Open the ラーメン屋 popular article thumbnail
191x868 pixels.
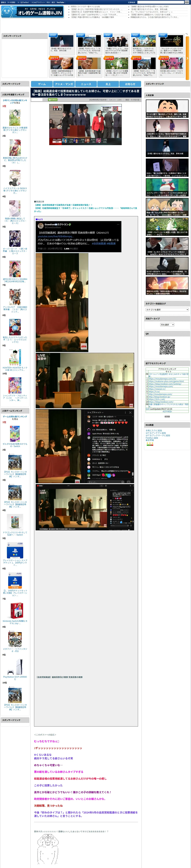tap(167, 108)
